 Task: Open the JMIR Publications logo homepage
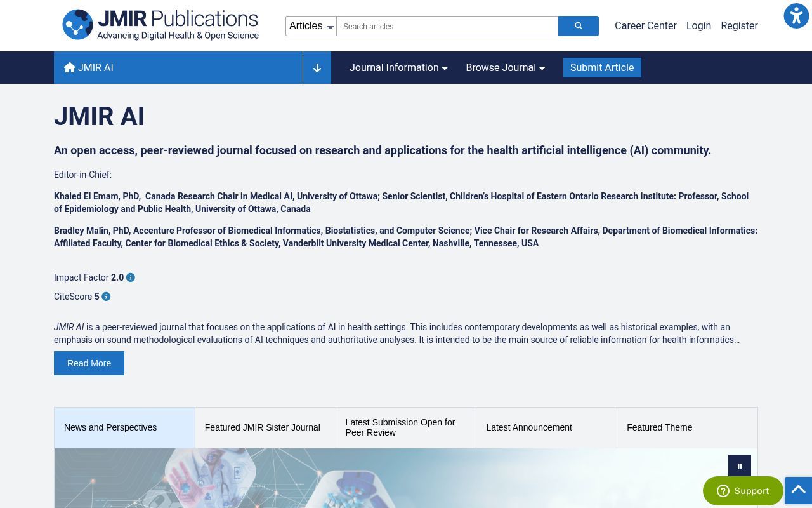tap(160, 25)
